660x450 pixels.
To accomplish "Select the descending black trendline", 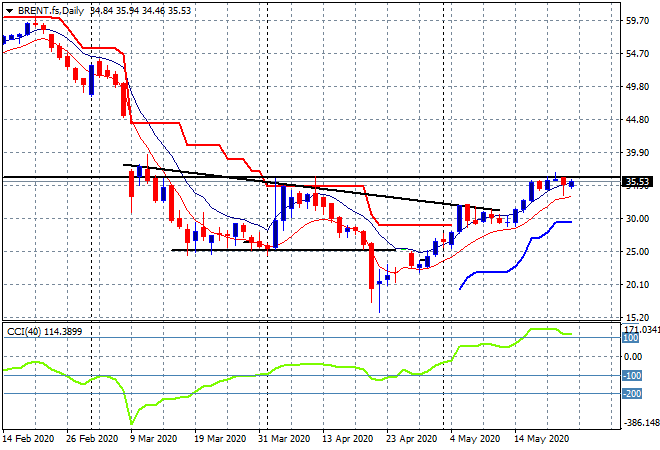I will click(300, 185).
